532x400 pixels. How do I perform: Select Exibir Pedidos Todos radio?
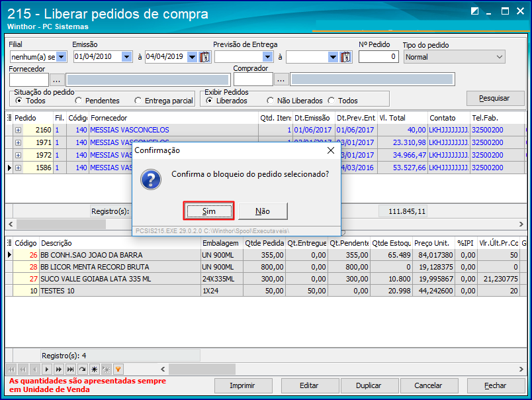tap(331, 101)
